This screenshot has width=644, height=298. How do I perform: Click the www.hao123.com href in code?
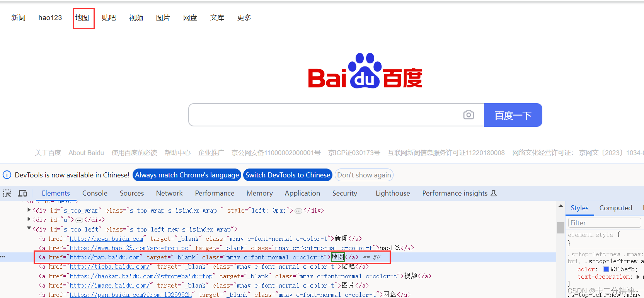point(129,248)
